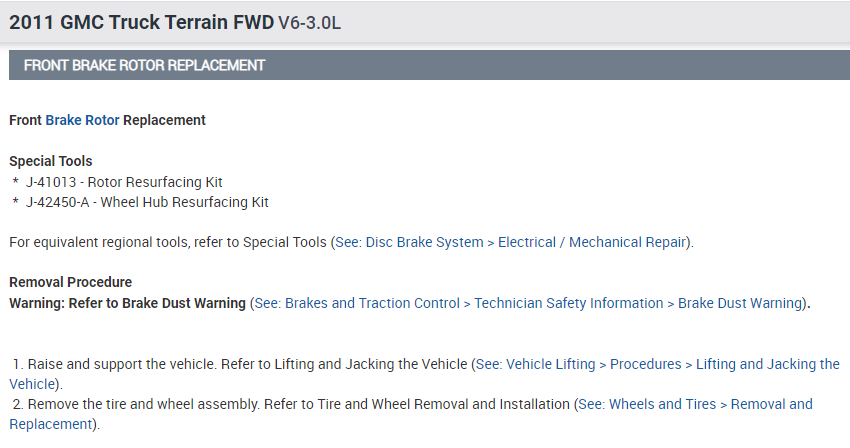The width and height of the screenshot is (850, 448).
Task: Click 'Refer to Tire and Wheel Removal and Installation' text
Action: [x=421, y=404]
